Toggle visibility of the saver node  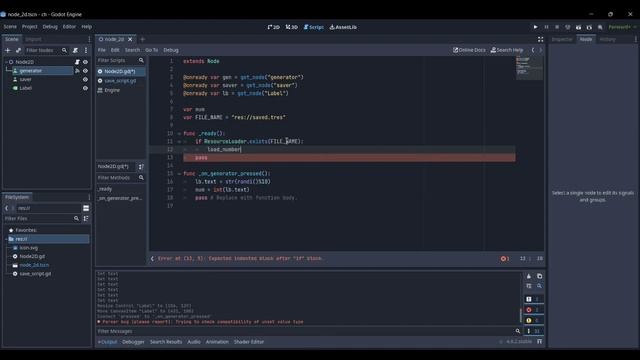(x=85, y=80)
